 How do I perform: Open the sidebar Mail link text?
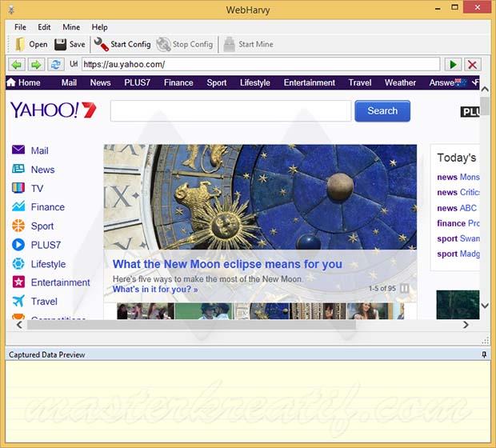(39, 150)
